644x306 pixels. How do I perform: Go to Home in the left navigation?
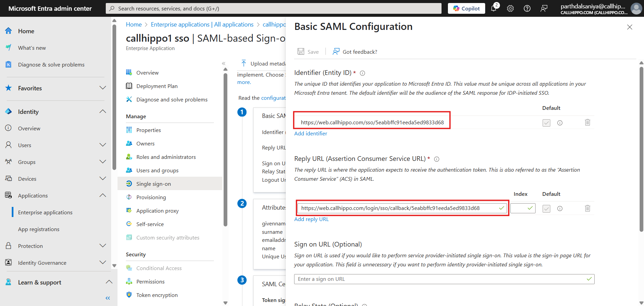pyautogui.click(x=26, y=31)
